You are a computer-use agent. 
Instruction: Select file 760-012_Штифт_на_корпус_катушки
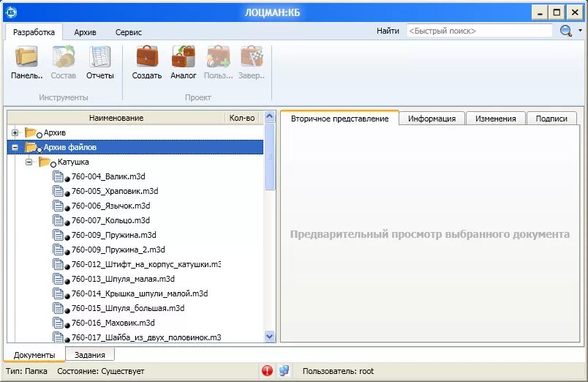[146, 264]
